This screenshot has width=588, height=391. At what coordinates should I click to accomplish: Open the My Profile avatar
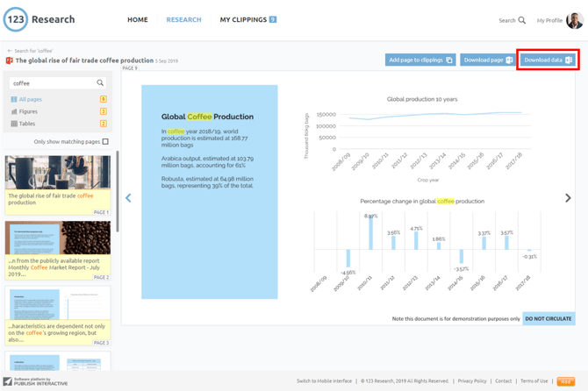(574, 20)
